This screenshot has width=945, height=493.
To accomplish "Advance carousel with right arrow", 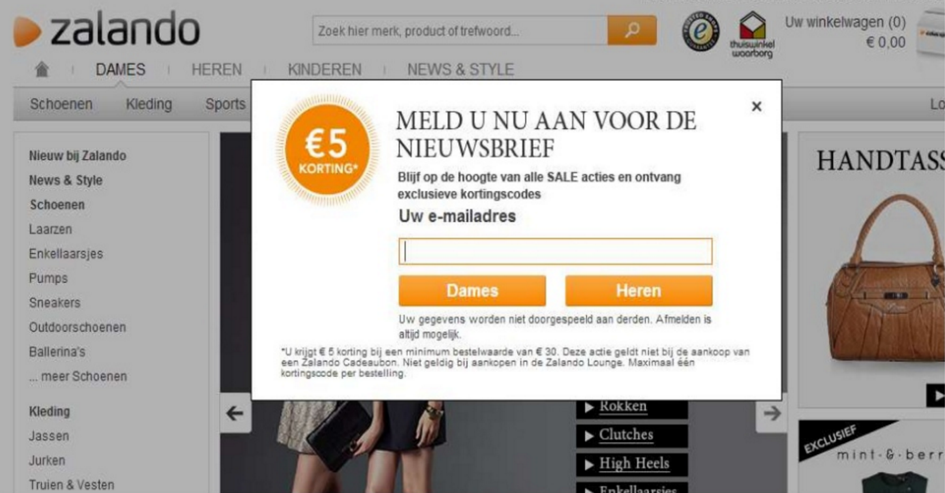I will (771, 413).
